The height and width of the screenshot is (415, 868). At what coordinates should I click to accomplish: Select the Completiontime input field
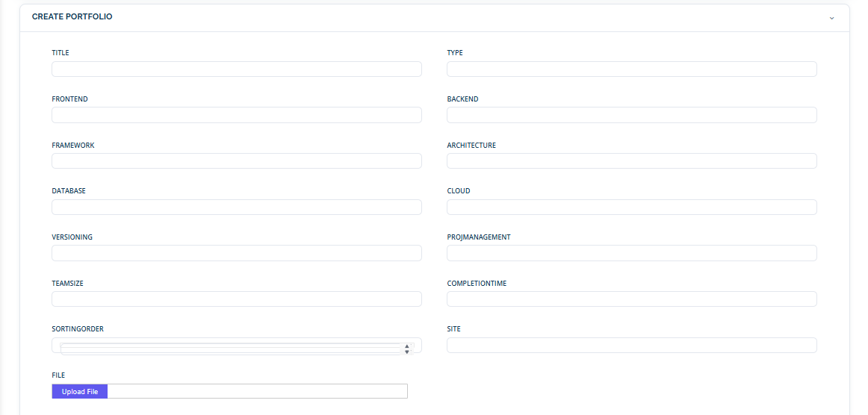[632, 299]
